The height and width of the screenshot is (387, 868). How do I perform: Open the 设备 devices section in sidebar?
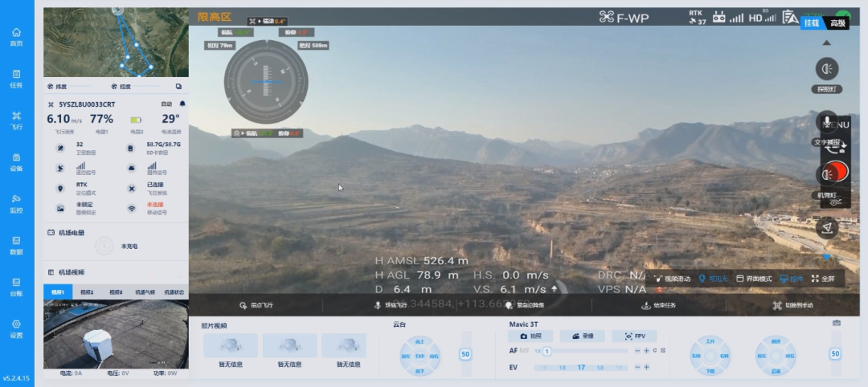click(16, 161)
